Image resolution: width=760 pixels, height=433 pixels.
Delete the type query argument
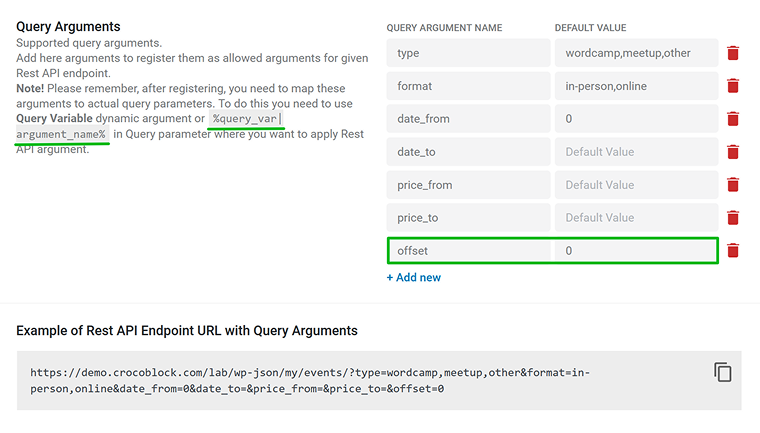coord(733,53)
